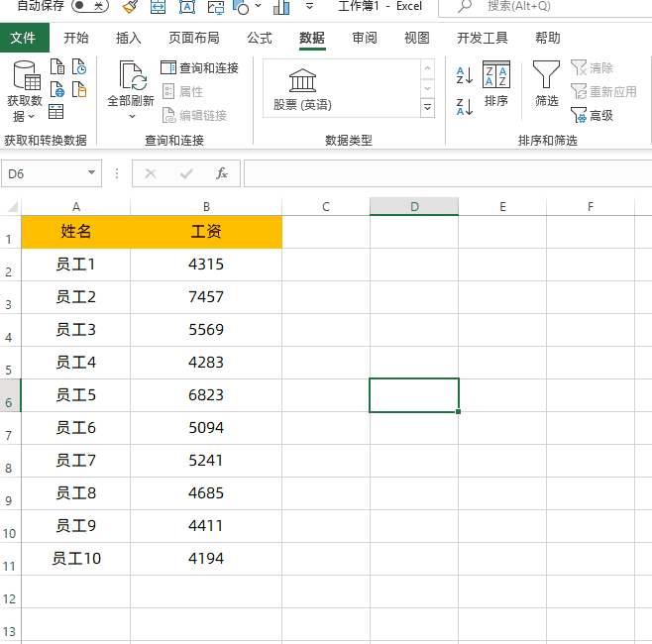This screenshot has height=644, width=652.
Task: Click the 搜索 search box
Action: tap(545, 7)
